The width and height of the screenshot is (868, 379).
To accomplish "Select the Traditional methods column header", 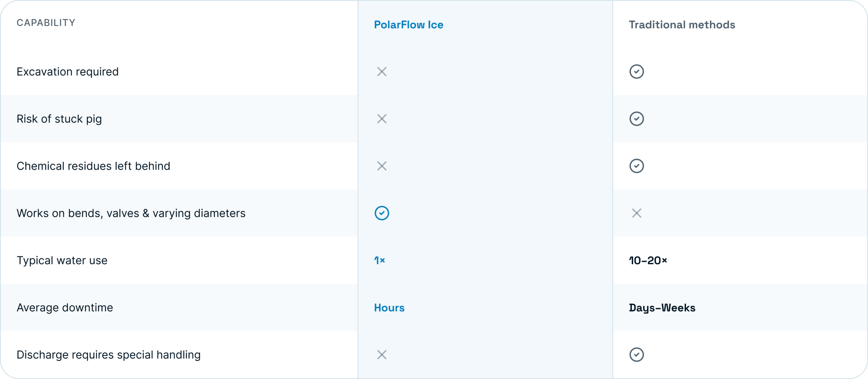I will click(682, 25).
